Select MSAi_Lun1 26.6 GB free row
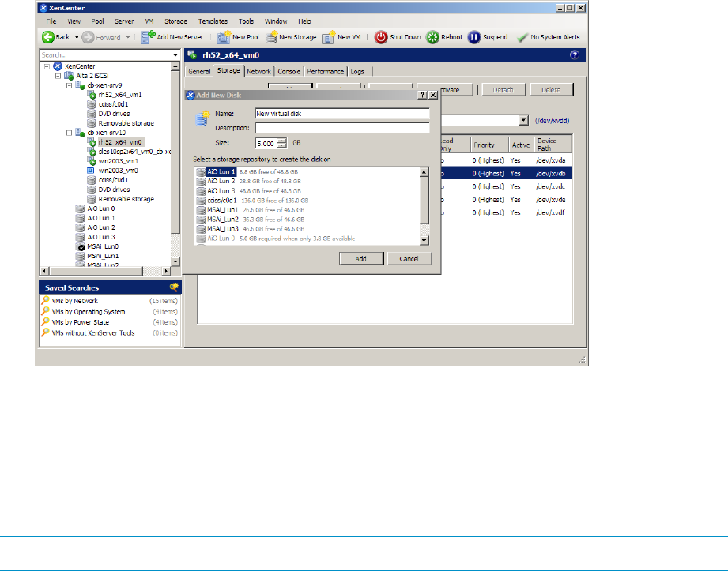 click(x=307, y=210)
